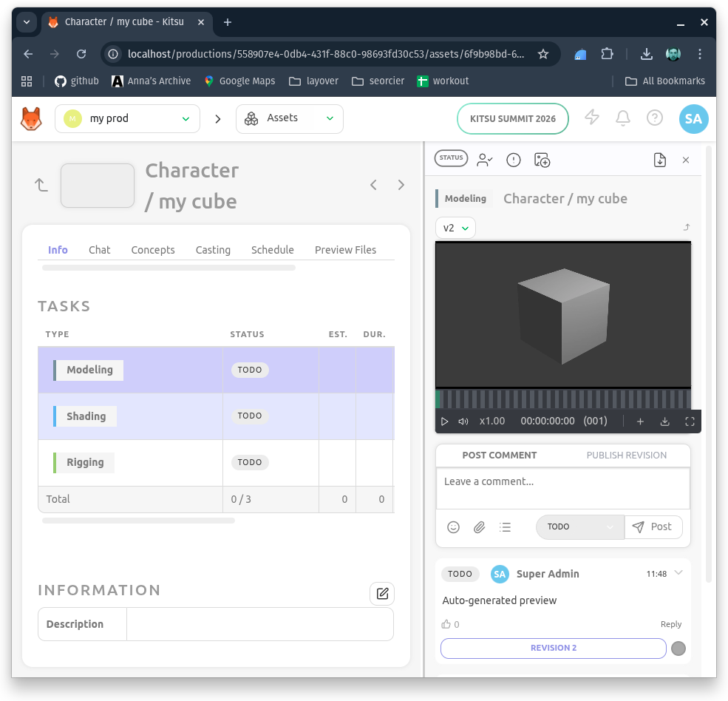Add an emoji to the comment

454,527
